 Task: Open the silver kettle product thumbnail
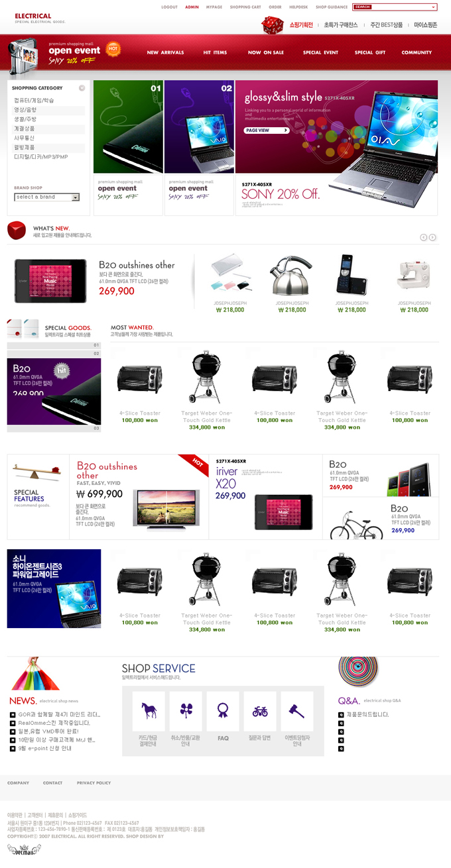point(290,275)
